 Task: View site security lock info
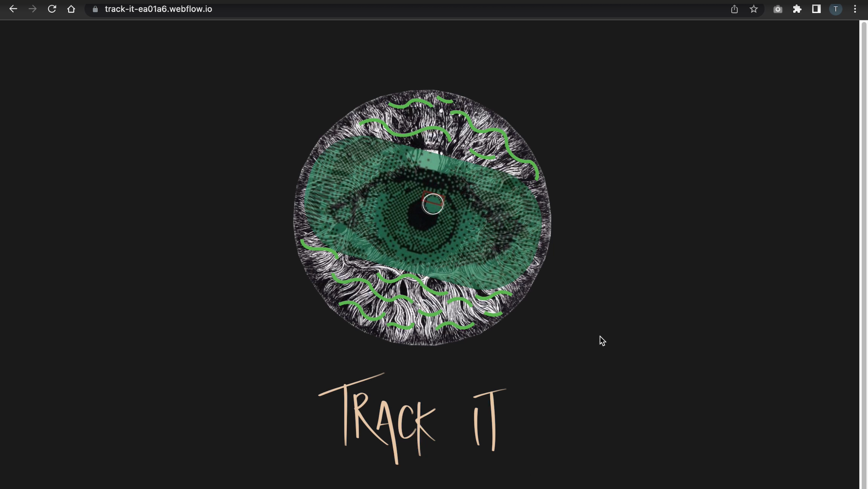click(x=95, y=9)
